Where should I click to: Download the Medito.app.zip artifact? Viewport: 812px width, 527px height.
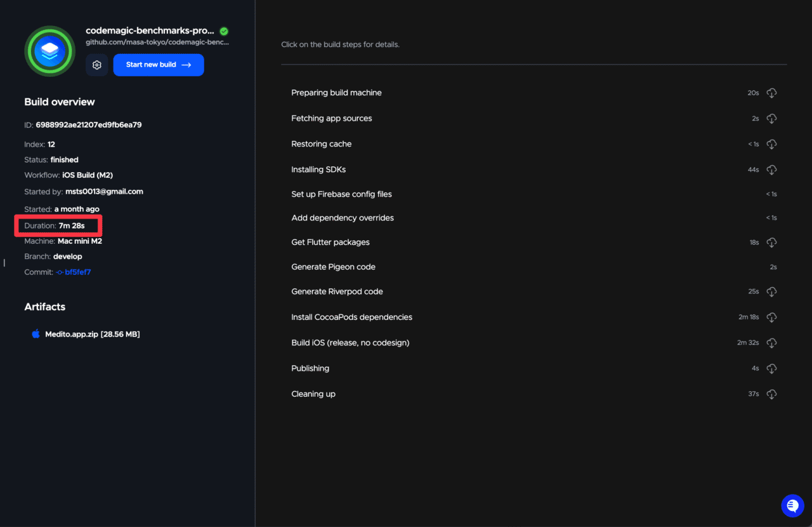click(92, 334)
